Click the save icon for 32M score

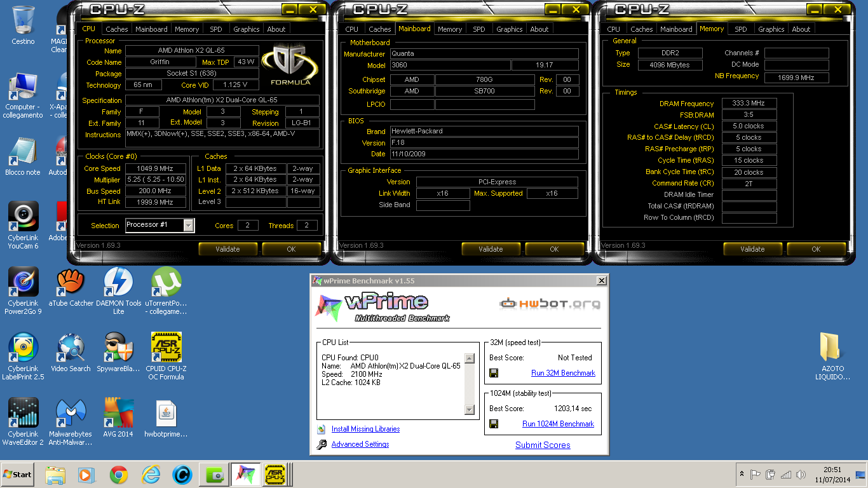[494, 373]
